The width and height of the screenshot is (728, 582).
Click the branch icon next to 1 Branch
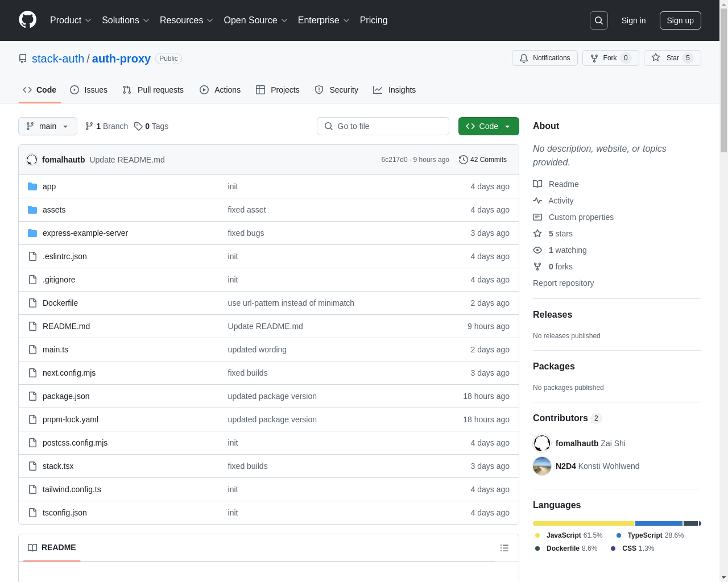(x=89, y=126)
